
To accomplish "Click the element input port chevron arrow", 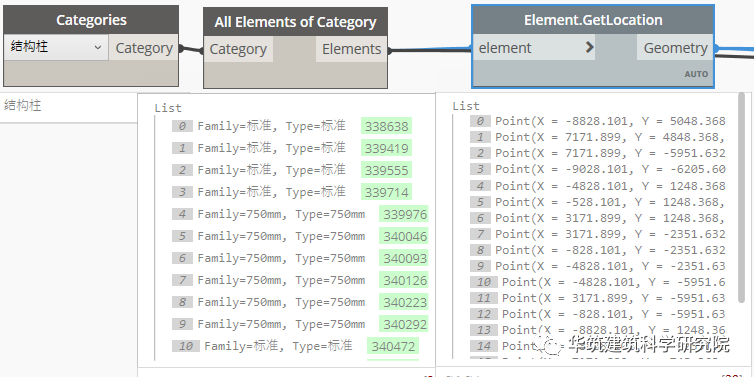I will click(590, 47).
